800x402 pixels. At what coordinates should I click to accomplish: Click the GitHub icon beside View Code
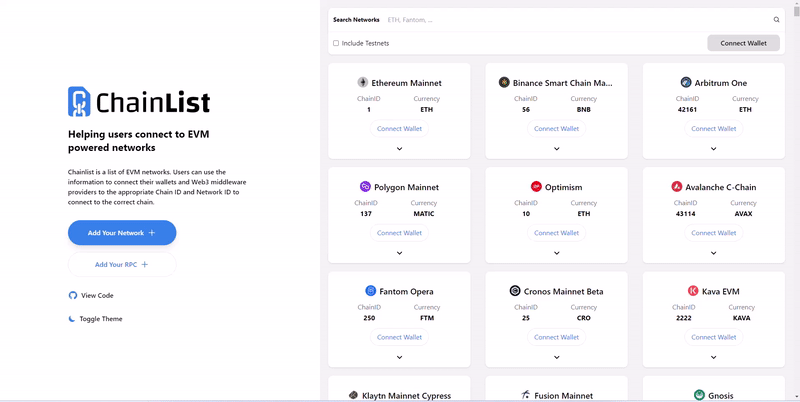point(72,295)
